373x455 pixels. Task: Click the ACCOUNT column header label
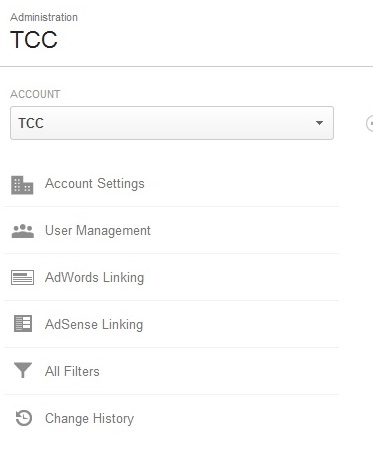click(35, 94)
